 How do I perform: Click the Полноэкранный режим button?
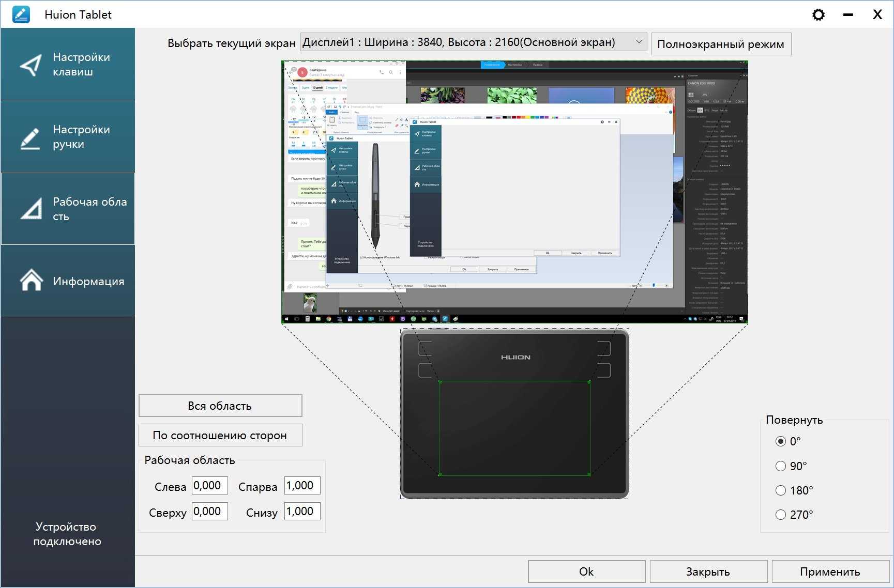click(721, 44)
